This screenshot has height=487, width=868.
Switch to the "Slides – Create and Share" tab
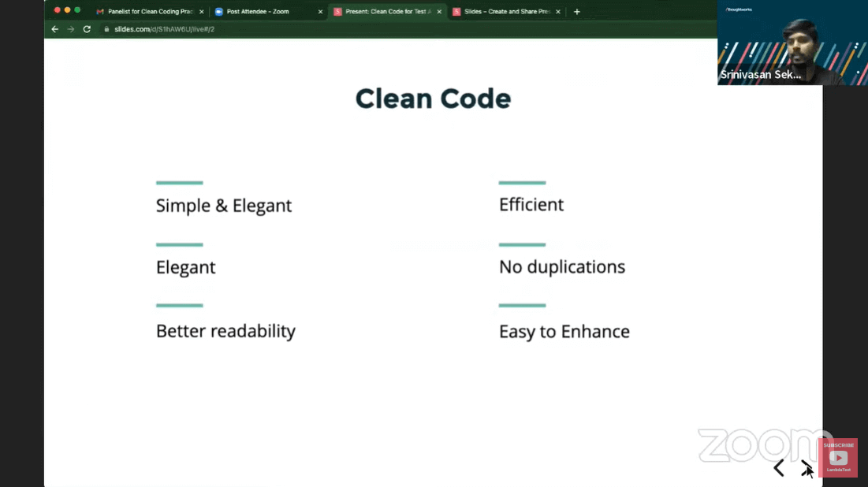tap(505, 11)
